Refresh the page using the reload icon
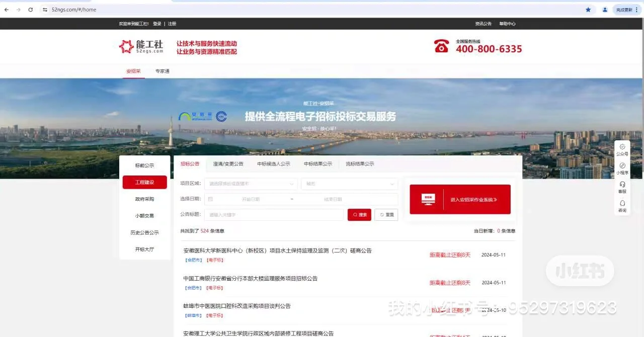The image size is (644, 337). coord(32,9)
